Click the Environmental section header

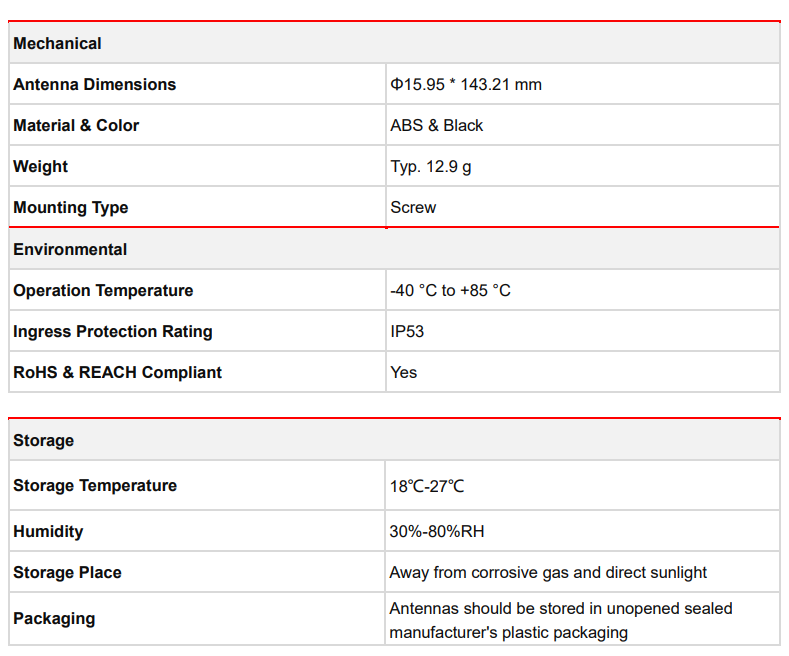click(70, 249)
